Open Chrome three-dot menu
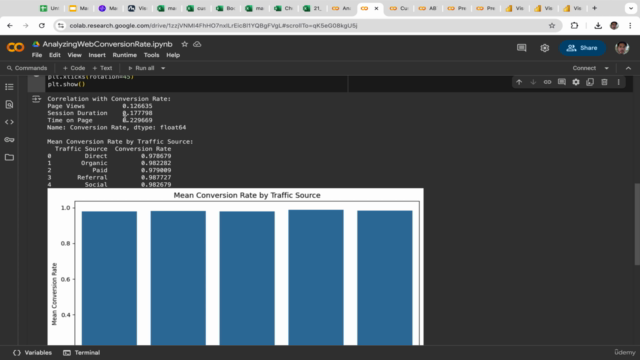Image resolution: width=640 pixels, height=360 pixels. tap(630, 26)
